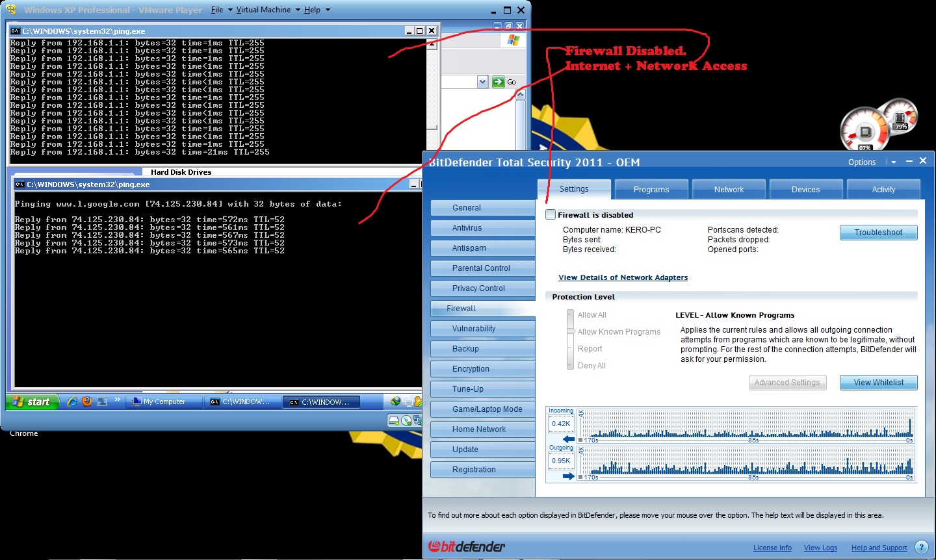Click the View Whitelist button

[878, 383]
